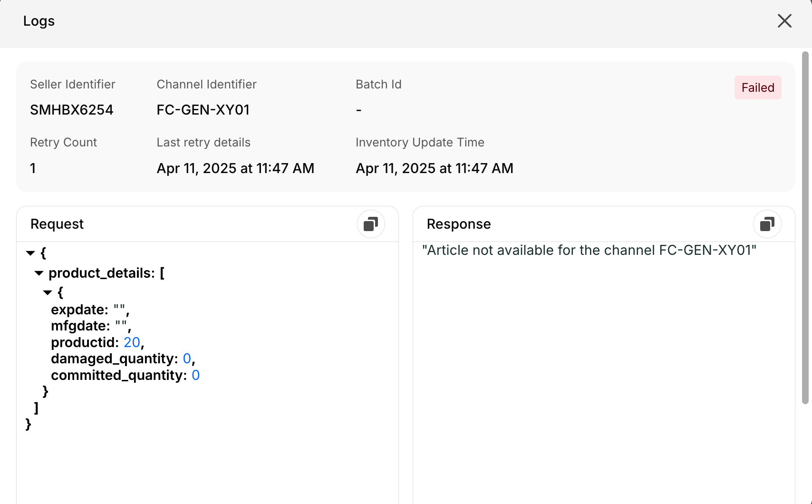The image size is (812, 504).
Task: Click the Batch Id label
Action: click(x=378, y=84)
